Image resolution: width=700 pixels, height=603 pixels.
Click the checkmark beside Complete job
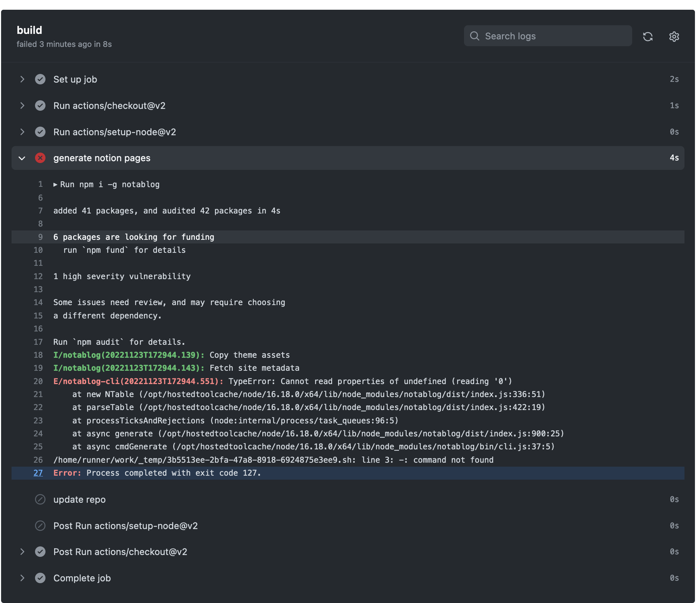(x=40, y=578)
